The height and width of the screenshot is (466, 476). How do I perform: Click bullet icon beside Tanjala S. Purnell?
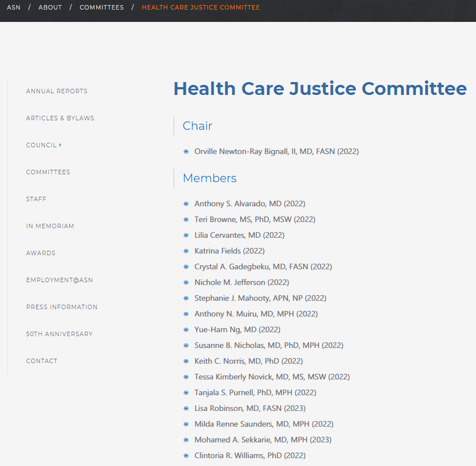click(x=186, y=393)
